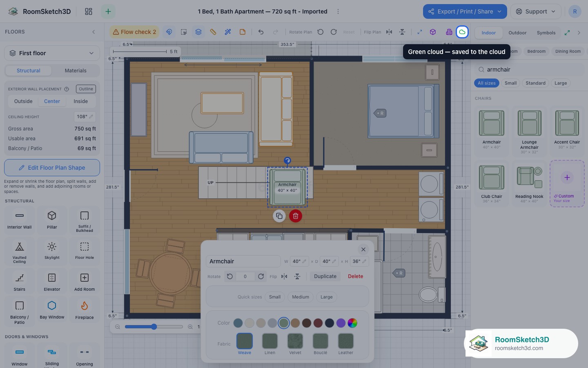
Task: Filter chairs by Standard size
Action: pyautogui.click(x=535, y=83)
